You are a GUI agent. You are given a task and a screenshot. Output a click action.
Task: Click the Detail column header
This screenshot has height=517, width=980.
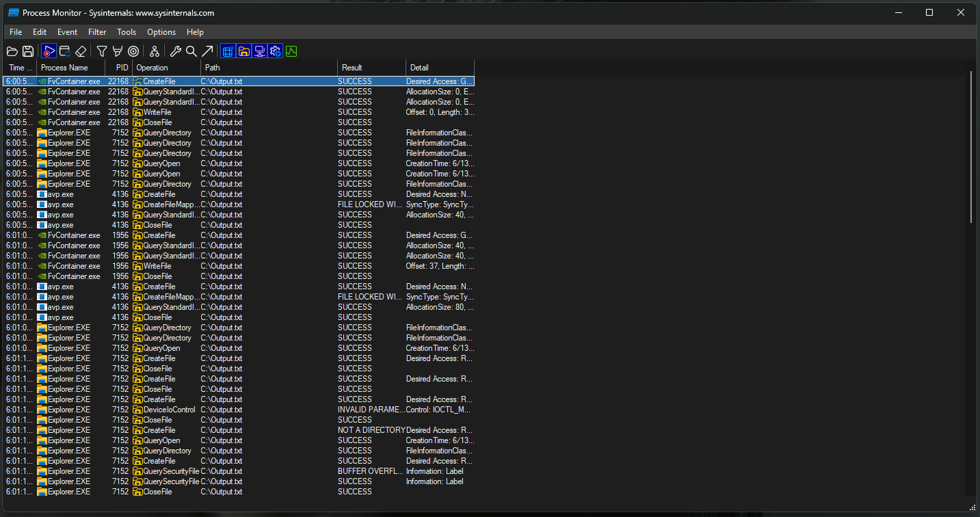pos(440,68)
